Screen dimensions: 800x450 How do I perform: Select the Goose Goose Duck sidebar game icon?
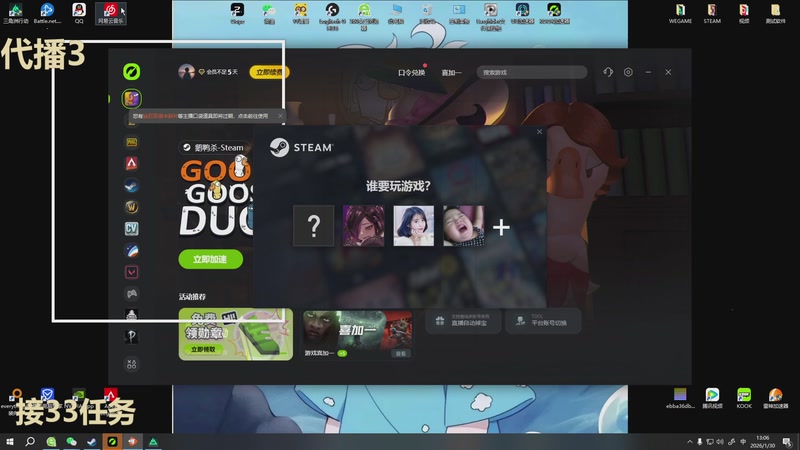pyautogui.click(x=132, y=98)
